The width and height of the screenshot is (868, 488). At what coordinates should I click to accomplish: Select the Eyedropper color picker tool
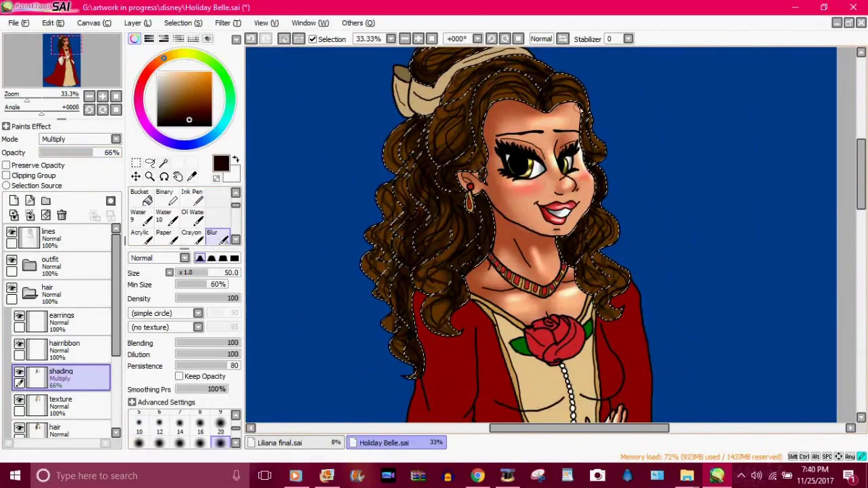pos(192,177)
